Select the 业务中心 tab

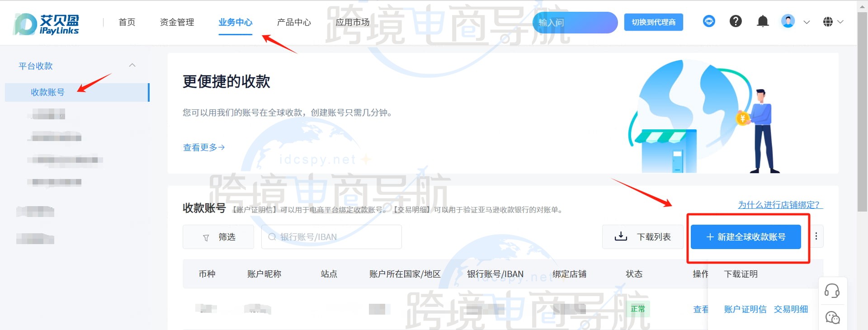click(235, 22)
